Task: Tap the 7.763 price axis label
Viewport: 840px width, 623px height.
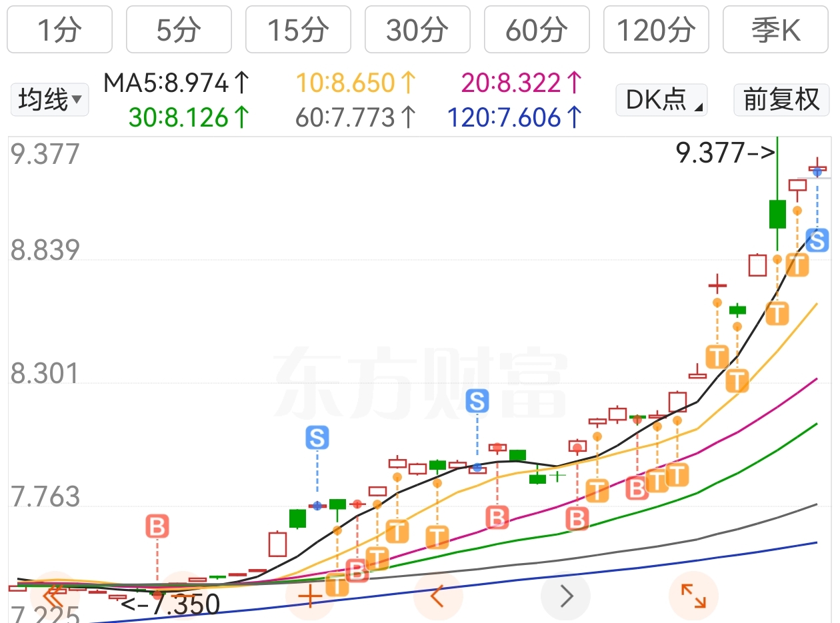Action: (x=45, y=497)
